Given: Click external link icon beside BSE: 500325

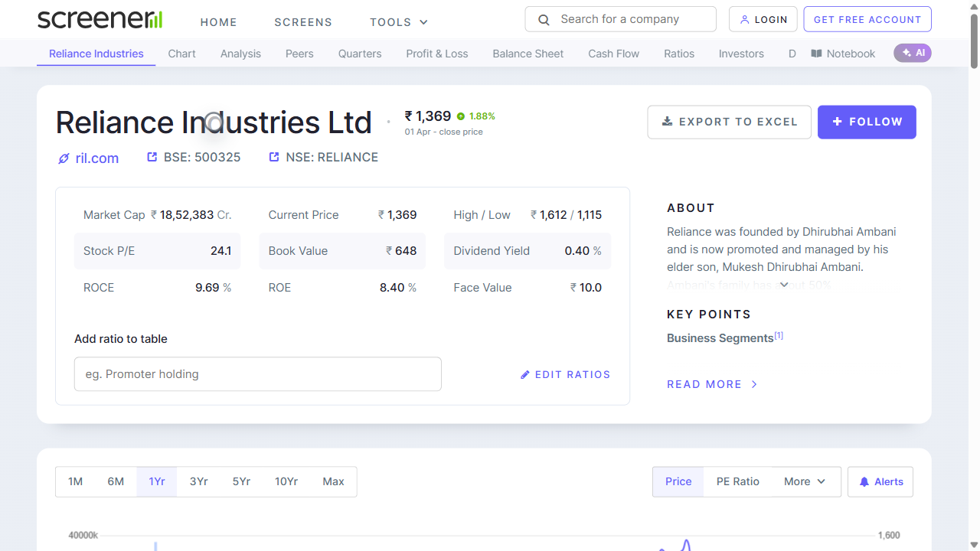Looking at the screenshot, I should 152,156.
